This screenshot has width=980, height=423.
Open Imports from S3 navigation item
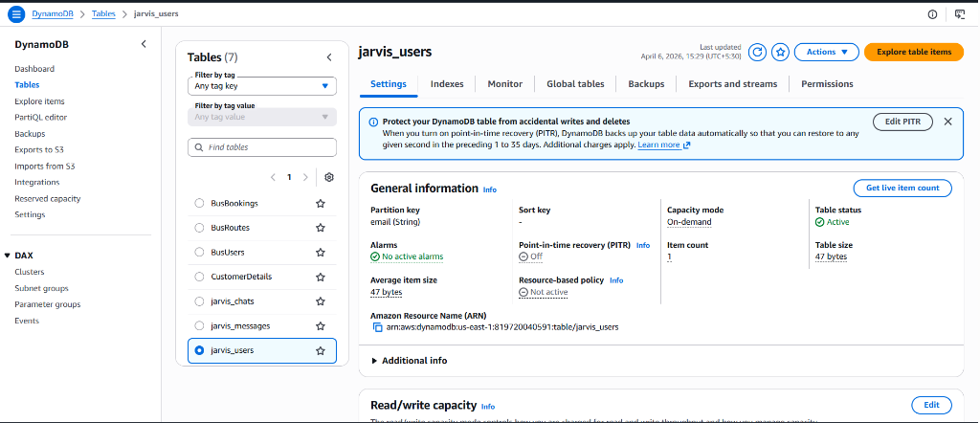point(45,167)
